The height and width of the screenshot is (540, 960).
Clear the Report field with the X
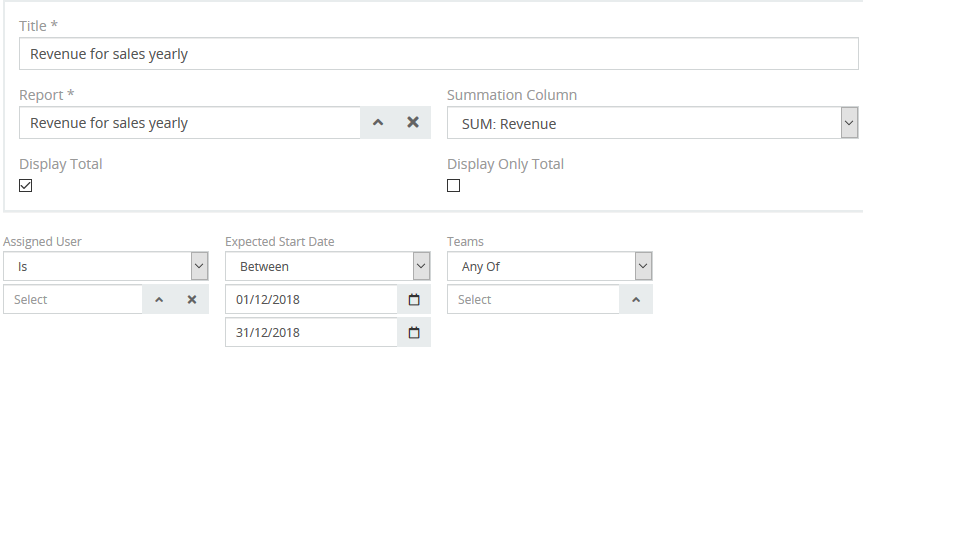tap(413, 123)
